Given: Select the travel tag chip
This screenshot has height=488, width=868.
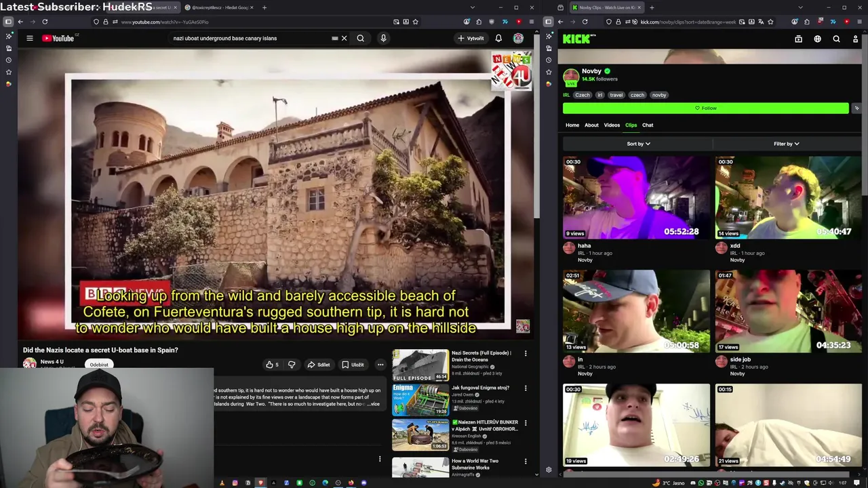Looking at the screenshot, I should (x=616, y=95).
